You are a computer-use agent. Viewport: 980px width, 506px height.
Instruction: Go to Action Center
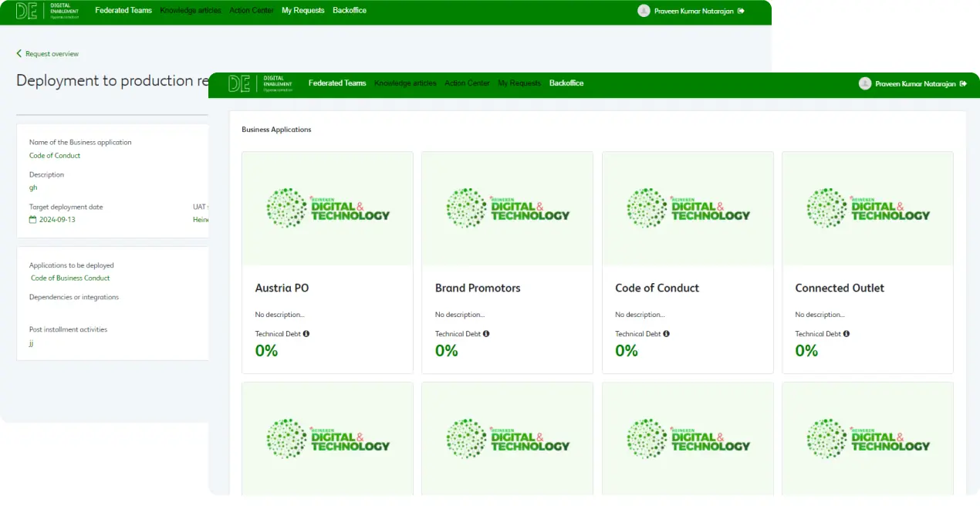467,83
